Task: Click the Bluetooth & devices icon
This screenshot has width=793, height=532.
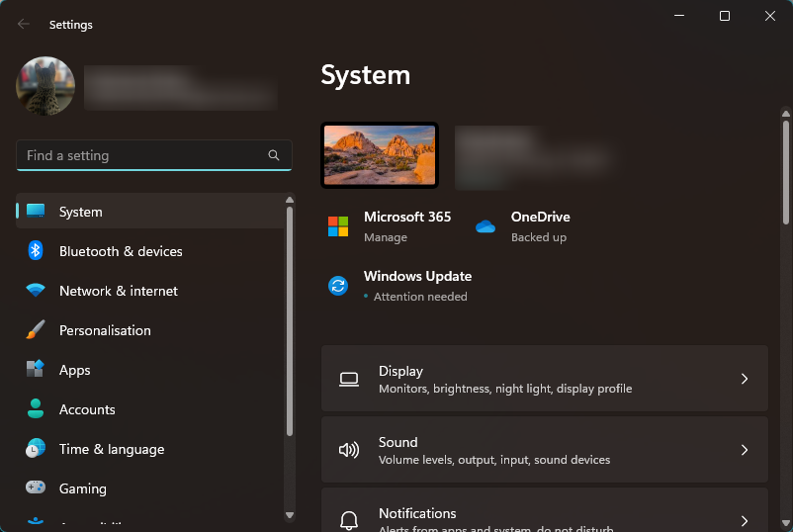Action: [36, 251]
